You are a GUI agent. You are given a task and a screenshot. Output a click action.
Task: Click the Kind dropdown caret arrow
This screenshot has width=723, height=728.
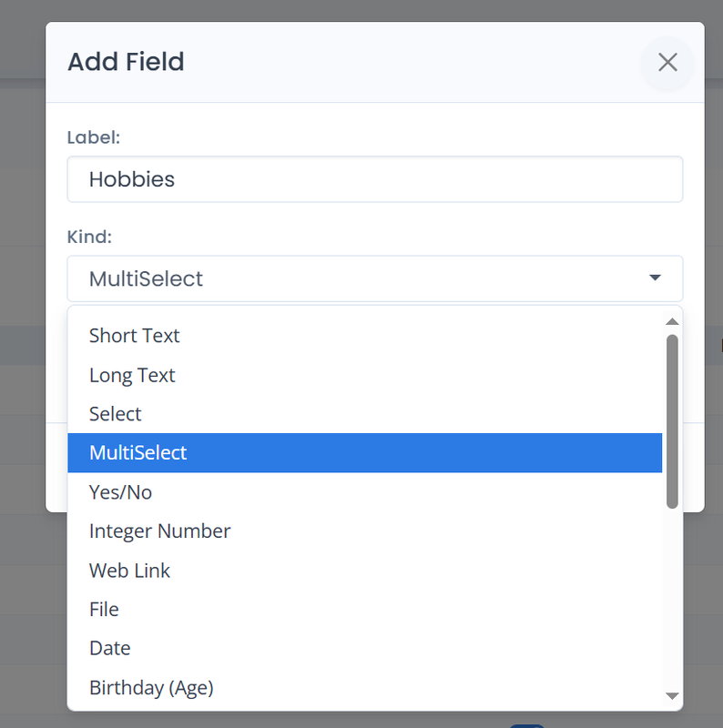coord(655,278)
